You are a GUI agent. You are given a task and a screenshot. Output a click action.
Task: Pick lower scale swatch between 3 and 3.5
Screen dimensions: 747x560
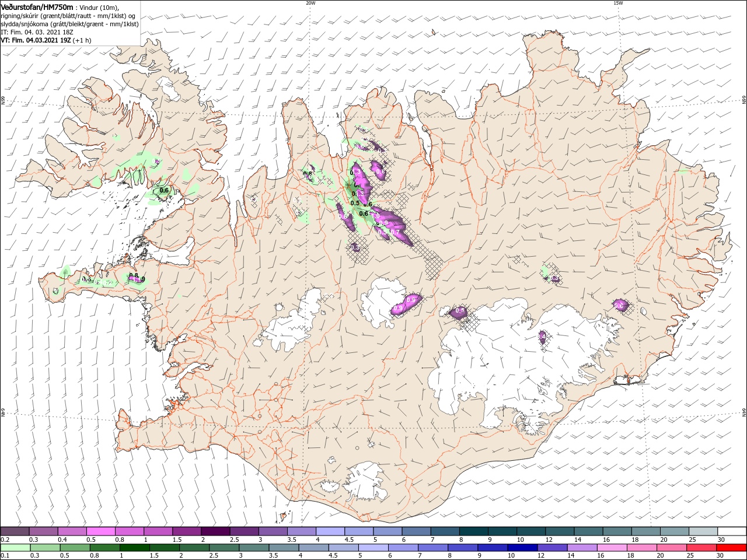click(x=253, y=548)
